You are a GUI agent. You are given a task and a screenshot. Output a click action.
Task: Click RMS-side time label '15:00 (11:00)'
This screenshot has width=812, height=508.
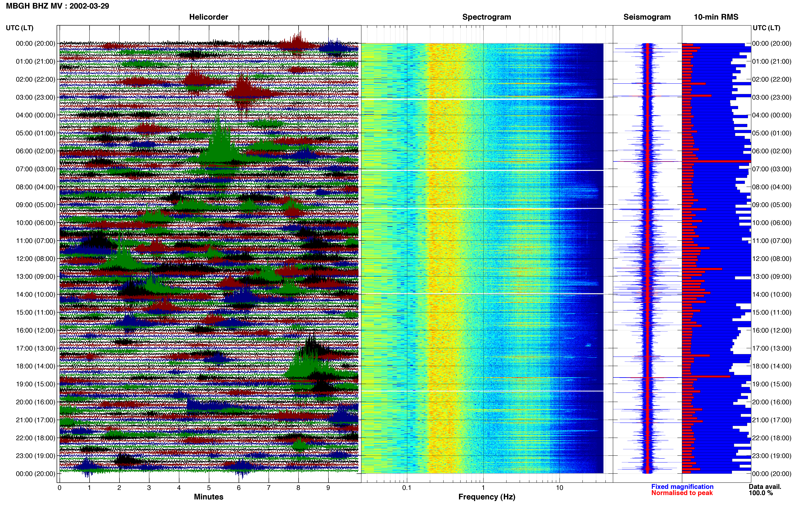click(x=772, y=313)
